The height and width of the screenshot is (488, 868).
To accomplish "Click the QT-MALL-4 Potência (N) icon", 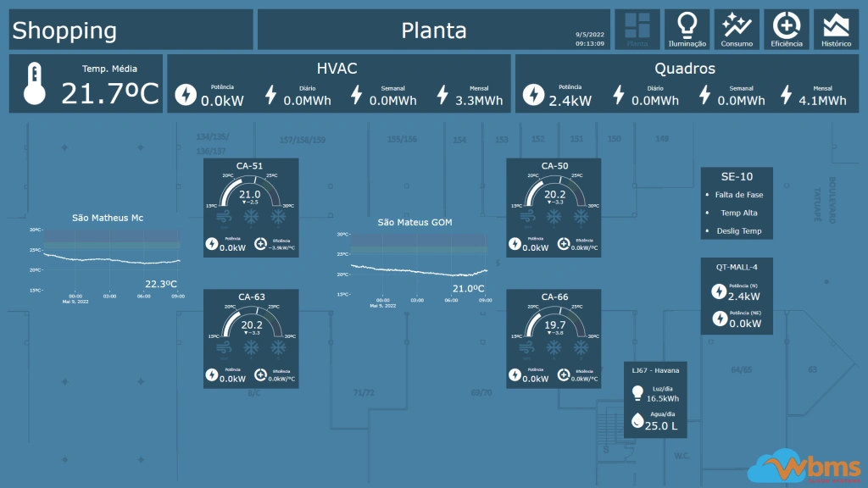I will point(719,291).
